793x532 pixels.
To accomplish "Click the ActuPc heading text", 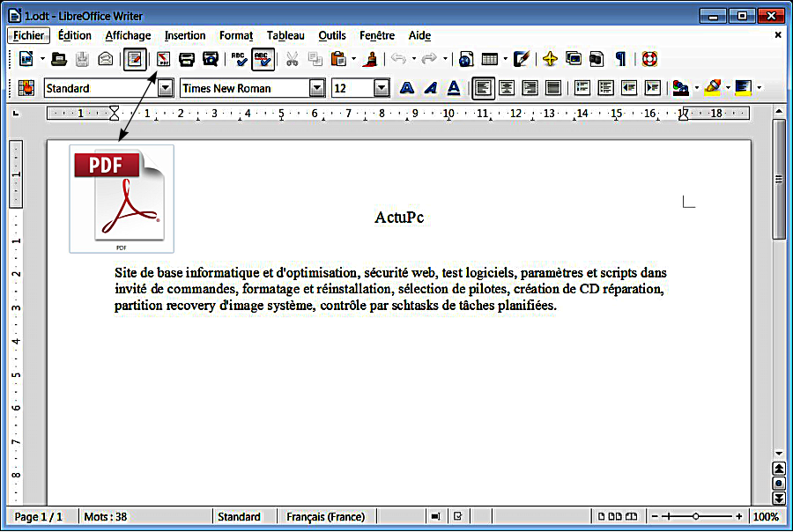I will (x=399, y=217).
